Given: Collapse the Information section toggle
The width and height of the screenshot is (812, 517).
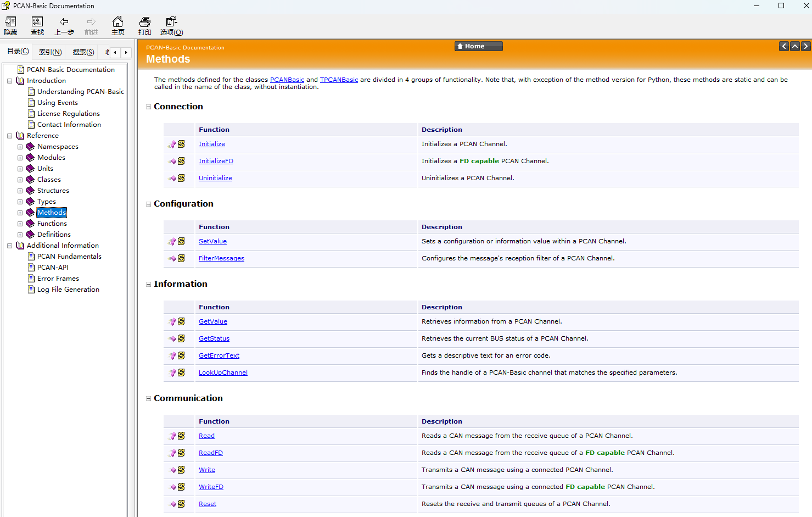Looking at the screenshot, I should click(148, 285).
